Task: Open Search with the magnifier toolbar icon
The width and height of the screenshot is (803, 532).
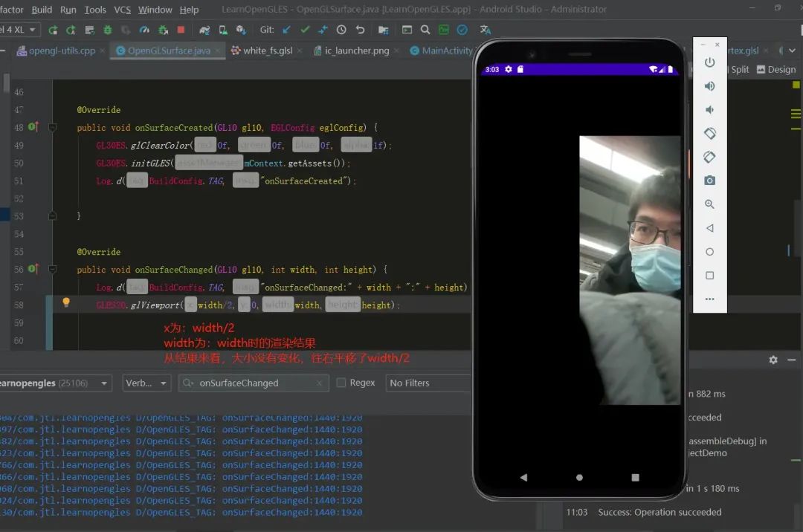Action: [x=425, y=30]
